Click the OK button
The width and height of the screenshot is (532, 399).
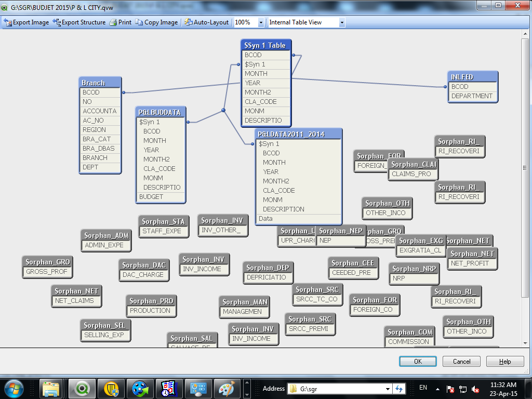tap(418, 362)
